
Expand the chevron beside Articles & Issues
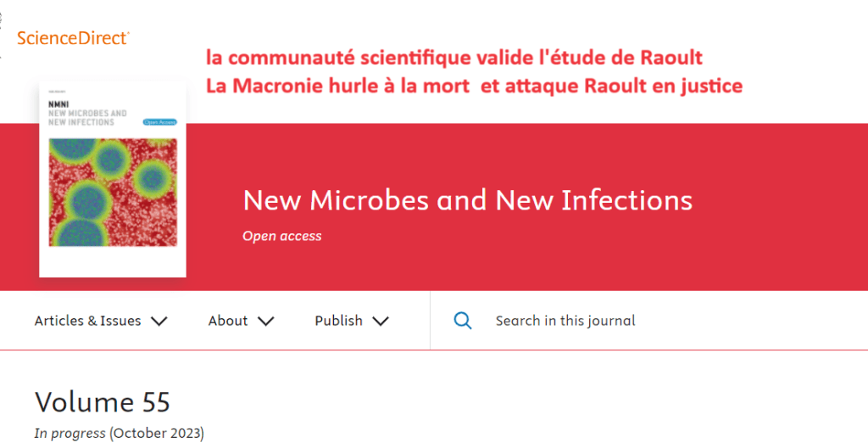point(159,321)
